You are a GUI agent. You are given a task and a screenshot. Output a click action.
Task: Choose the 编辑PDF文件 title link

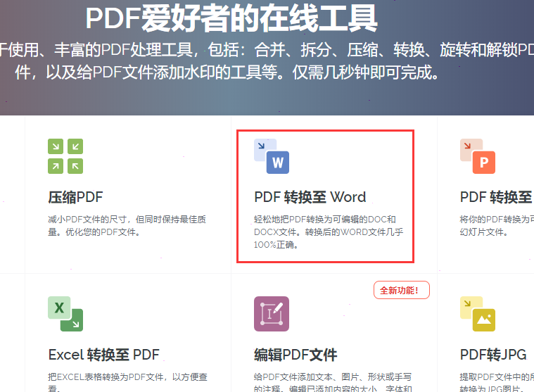click(295, 355)
